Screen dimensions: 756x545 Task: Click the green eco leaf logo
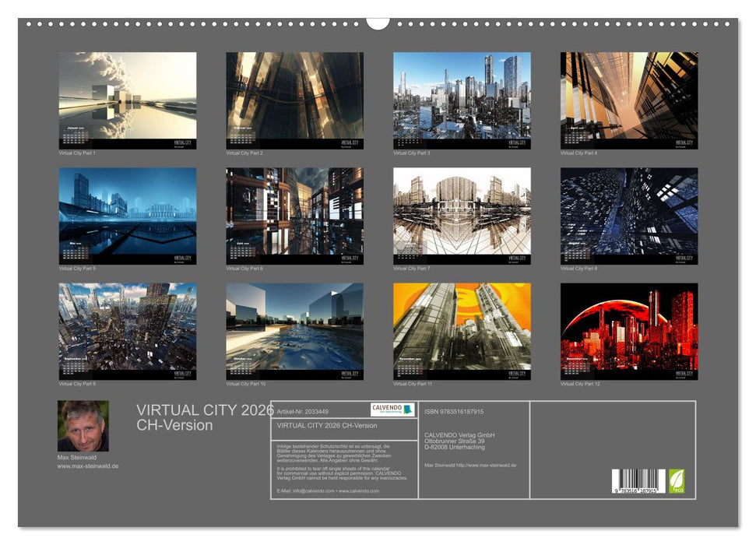click(x=677, y=481)
